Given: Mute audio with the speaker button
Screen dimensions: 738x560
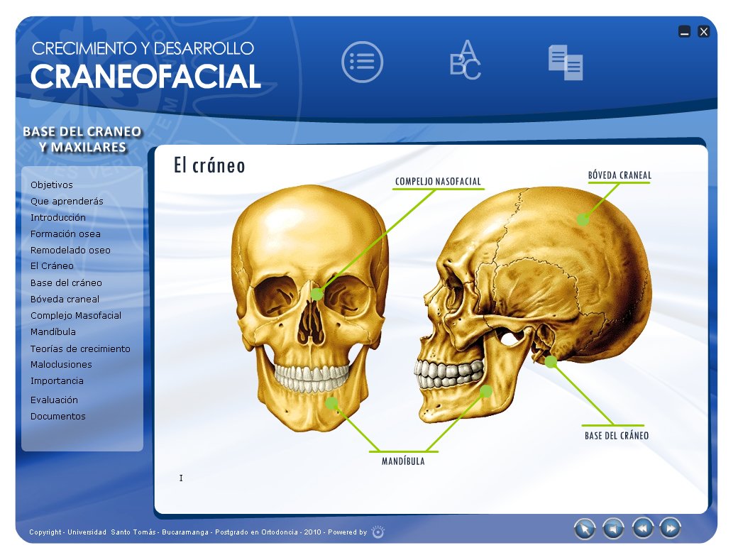Looking at the screenshot, I should (x=612, y=528).
